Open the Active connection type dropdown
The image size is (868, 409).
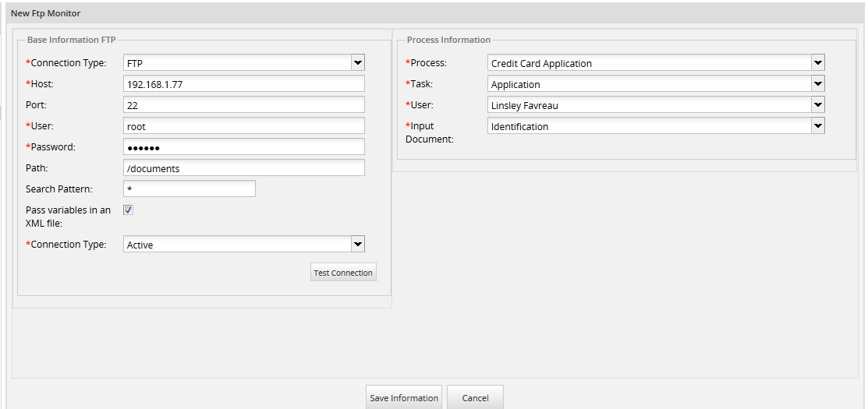[243, 245]
